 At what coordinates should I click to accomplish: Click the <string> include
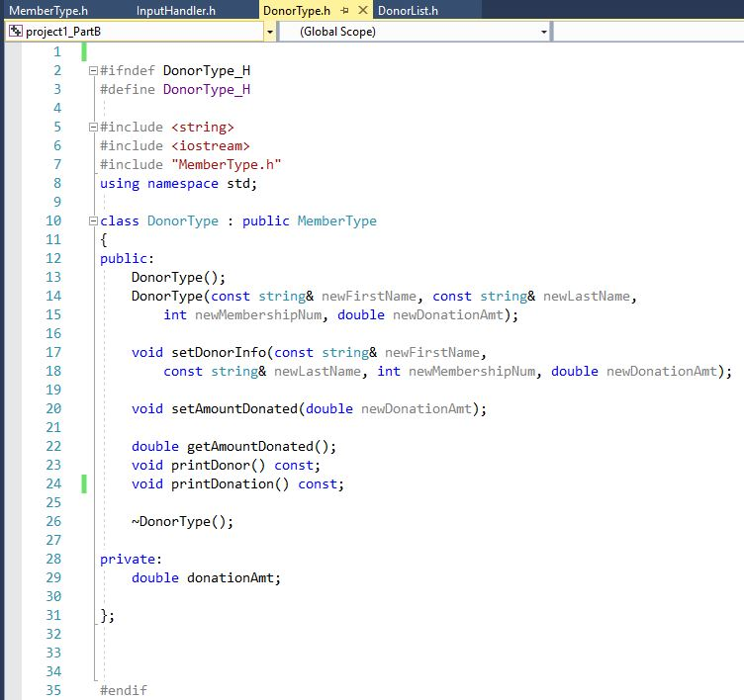[x=203, y=128]
